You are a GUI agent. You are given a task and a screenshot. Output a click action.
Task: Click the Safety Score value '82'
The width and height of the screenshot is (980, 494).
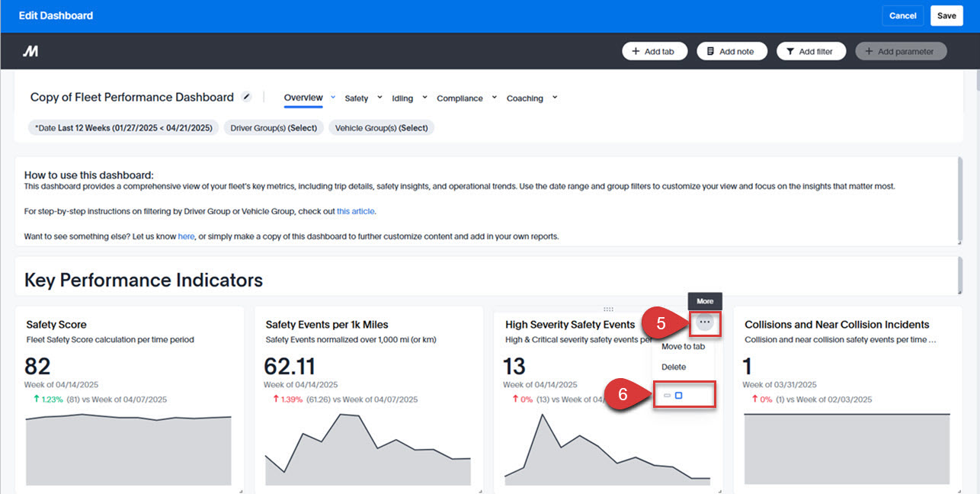click(37, 366)
